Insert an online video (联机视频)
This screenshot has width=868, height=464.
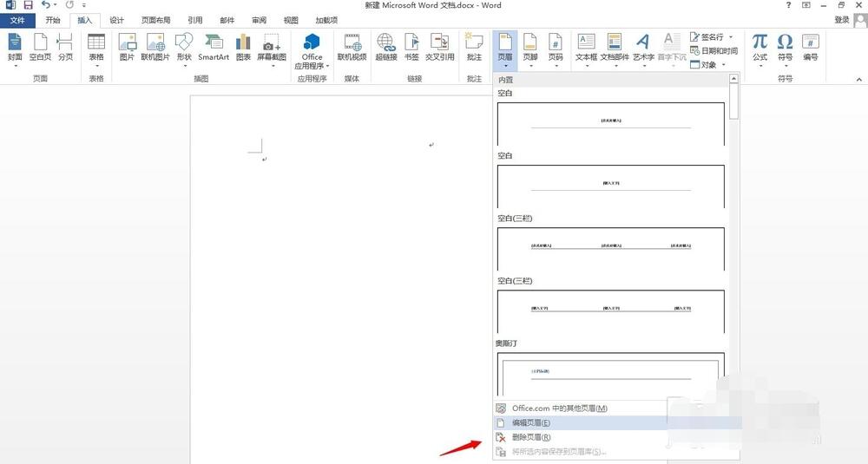[x=352, y=48]
